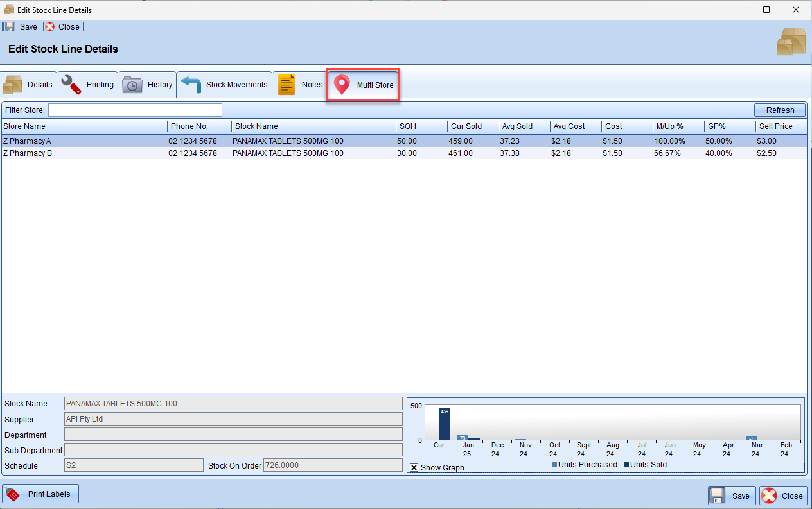Switch to the Stock Movements tab
The width and height of the screenshot is (812, 509).
[x=224, y=85]
